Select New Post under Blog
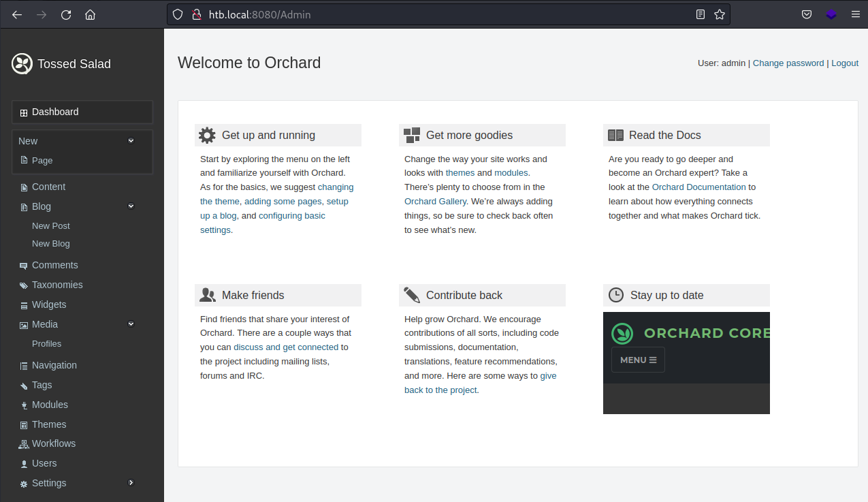 [51, 226]
